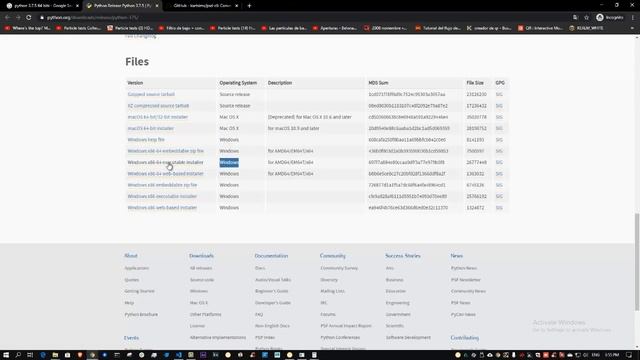640x360 pixels.
Task: Click the browser back arrow
Action: (7, 18)
